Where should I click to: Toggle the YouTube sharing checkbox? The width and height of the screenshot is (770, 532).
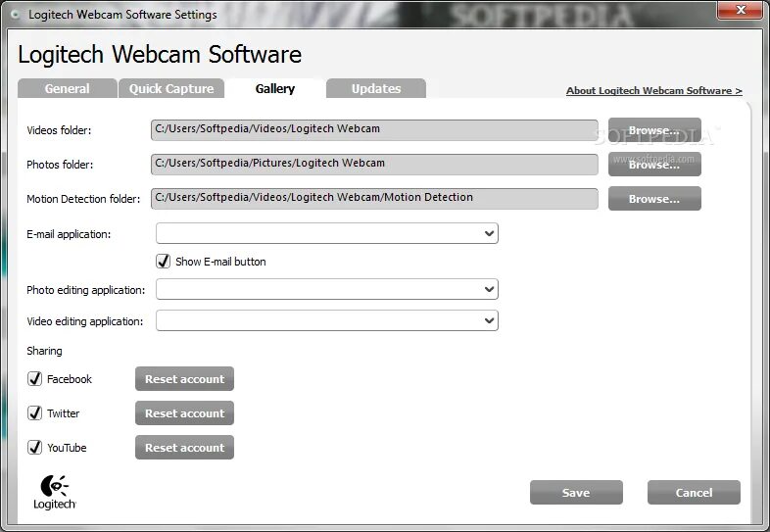(x=34, y=447)
